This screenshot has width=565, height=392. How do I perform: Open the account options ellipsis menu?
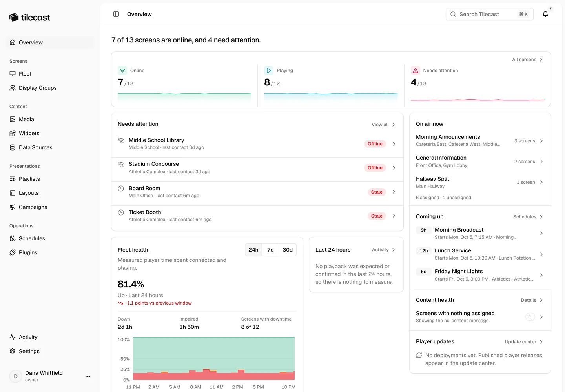(x=88, y=376)
